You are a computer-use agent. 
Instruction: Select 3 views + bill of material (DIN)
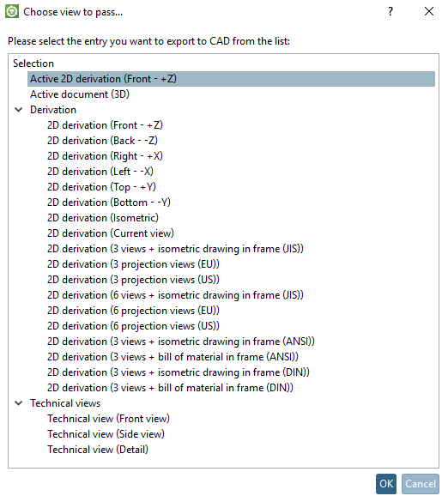point(170,388)
